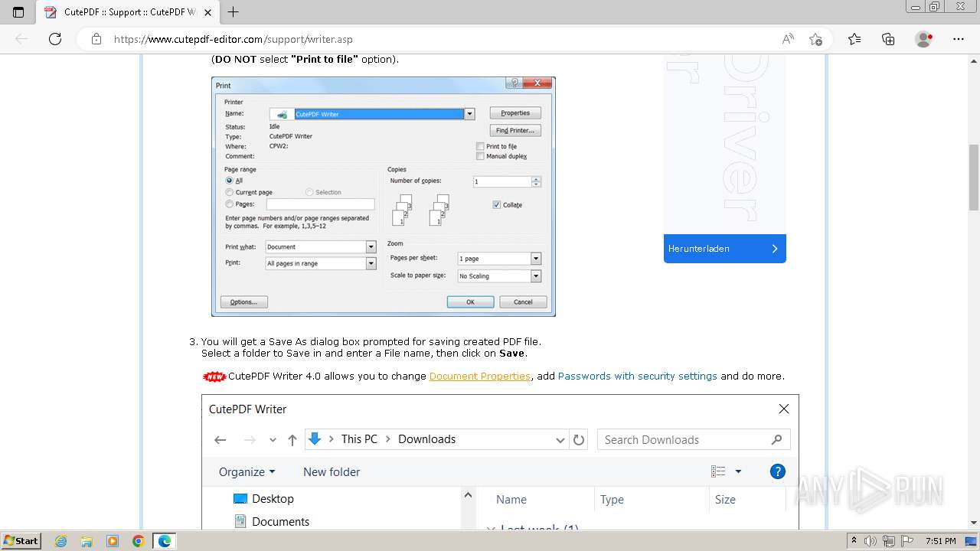Launch Internet Explorer from taskbar
Screen dimensions: 980x551
[x=61, y=541]
